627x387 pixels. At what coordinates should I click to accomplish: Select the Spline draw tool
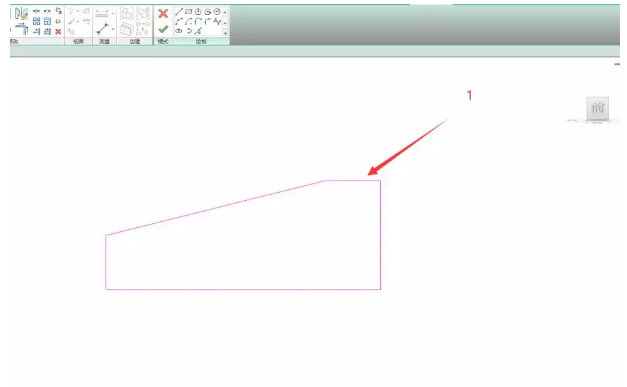tap(217, 21)
